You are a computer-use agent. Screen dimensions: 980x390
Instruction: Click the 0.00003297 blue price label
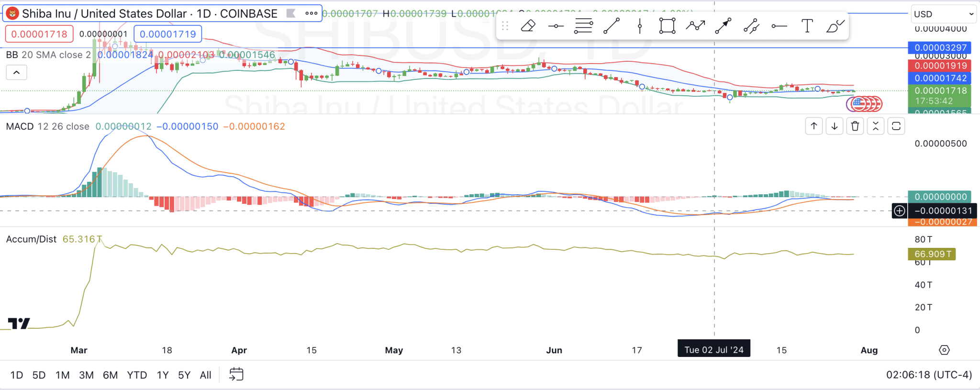[939, 48]
